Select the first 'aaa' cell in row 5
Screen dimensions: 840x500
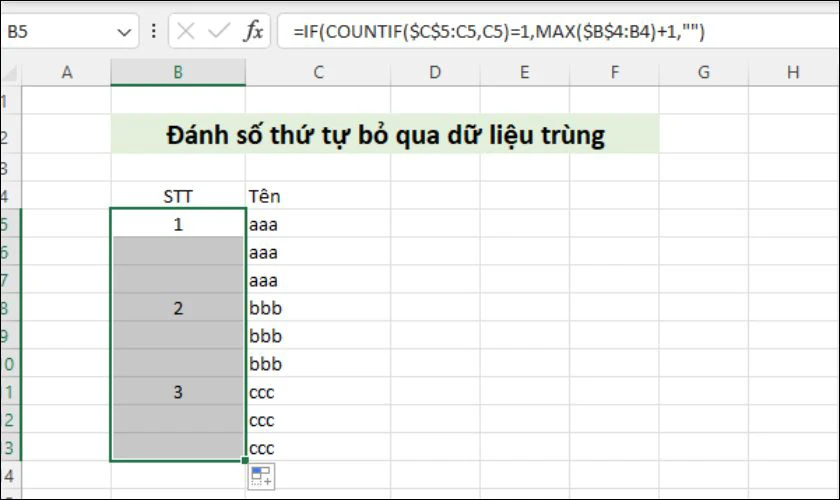(318, 224)
